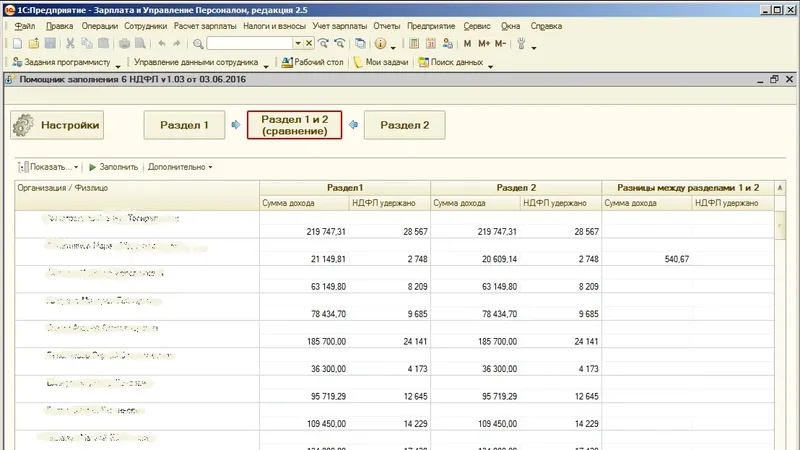Click the save diskette toolbar icon
This screenshot has height=450, width=800.
(x=50, y=44)
